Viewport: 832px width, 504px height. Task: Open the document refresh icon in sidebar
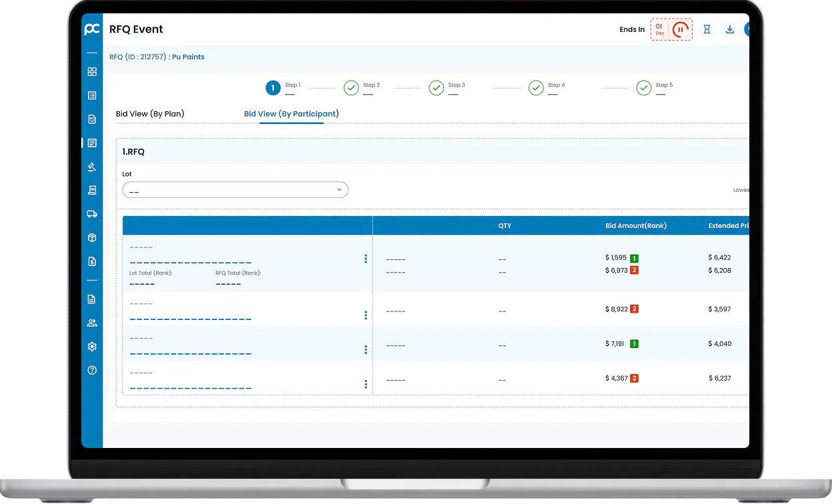tap(92, 119)
